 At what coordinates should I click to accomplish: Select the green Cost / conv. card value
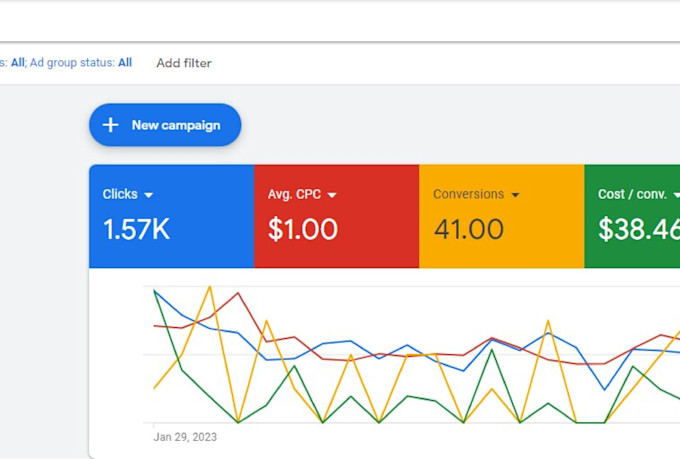[x=638, y=229]
